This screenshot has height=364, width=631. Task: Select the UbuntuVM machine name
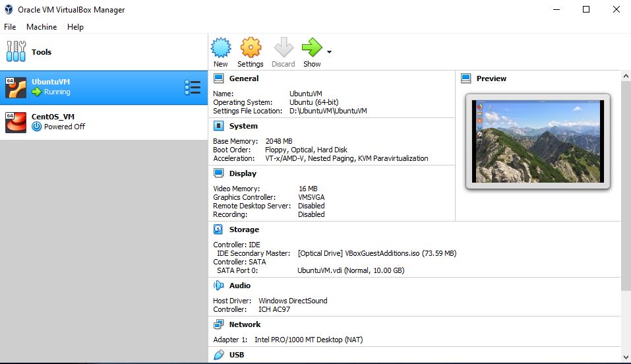click(x=51, y=82)
